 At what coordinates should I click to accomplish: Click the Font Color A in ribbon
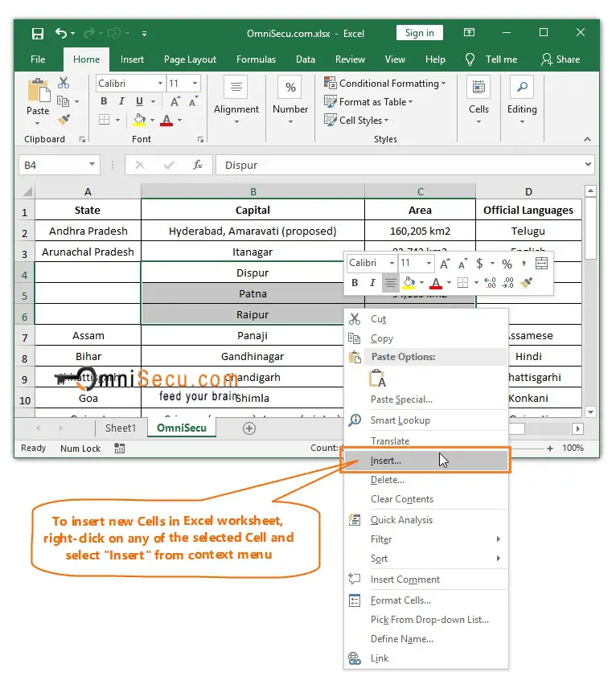pyautogui.click(x=166, y=120)
